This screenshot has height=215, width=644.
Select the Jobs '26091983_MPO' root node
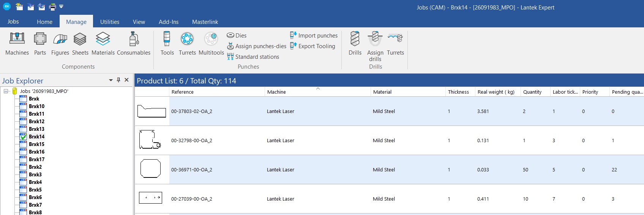[x=44, y=91]
